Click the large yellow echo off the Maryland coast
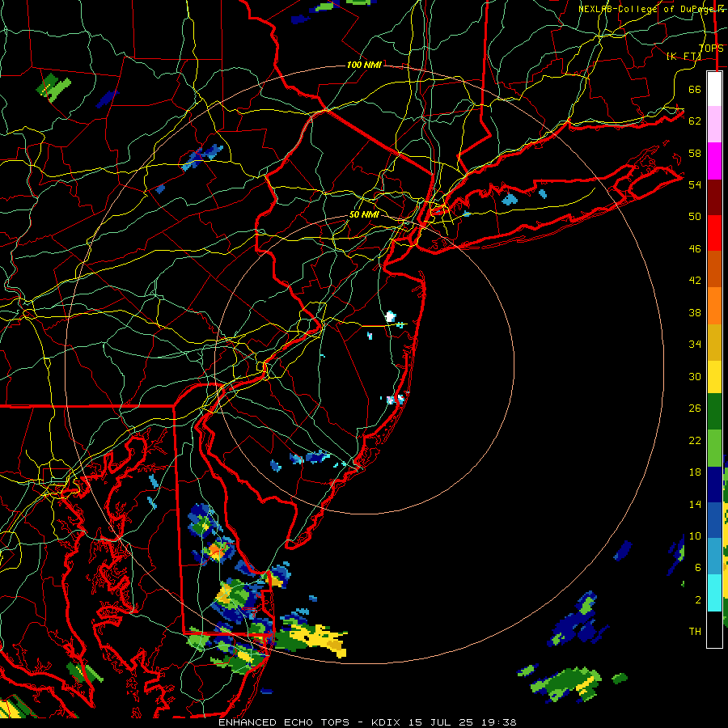728x728 pixels. pos(319,640)
